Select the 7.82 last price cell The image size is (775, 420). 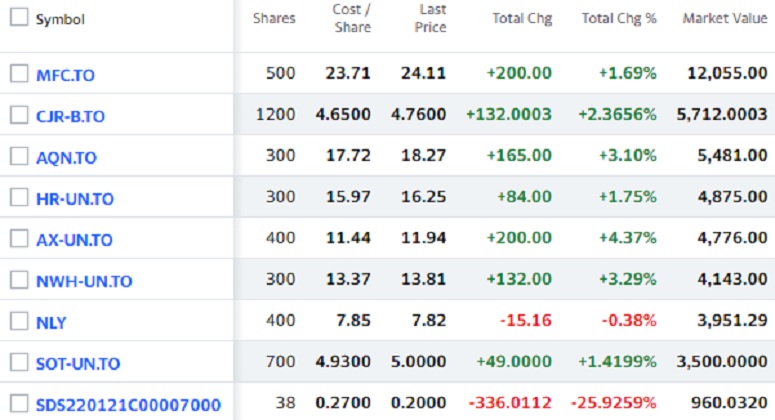429,320
